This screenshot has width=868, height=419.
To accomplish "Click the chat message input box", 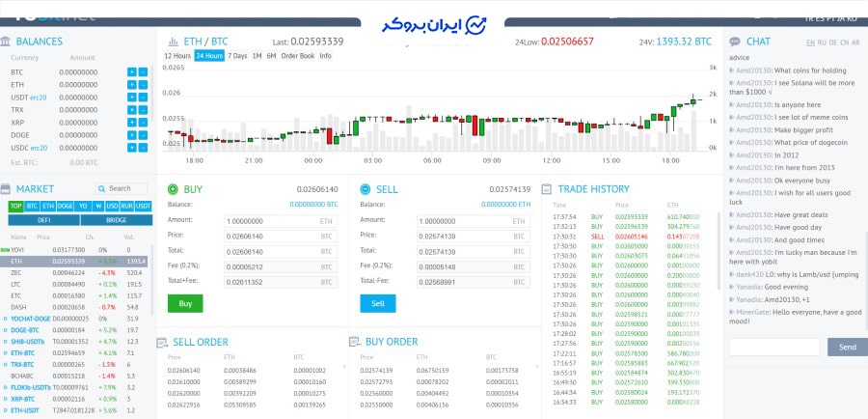I will 774,347.
